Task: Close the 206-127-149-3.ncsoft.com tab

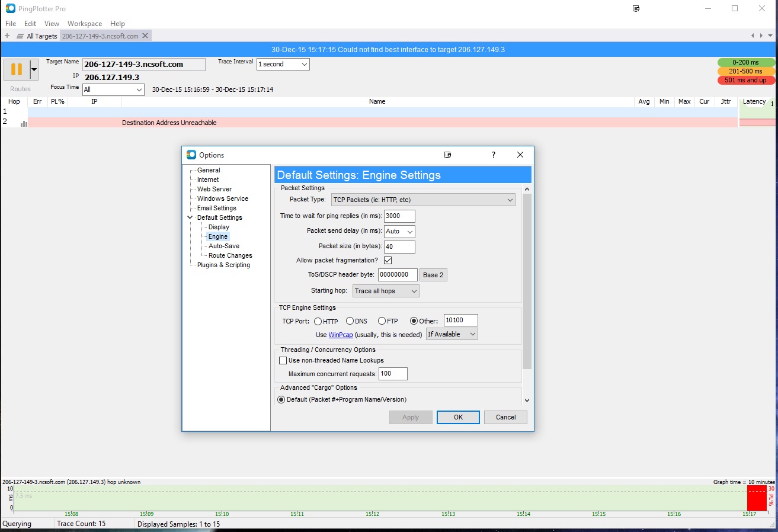Action: point(145,36)
